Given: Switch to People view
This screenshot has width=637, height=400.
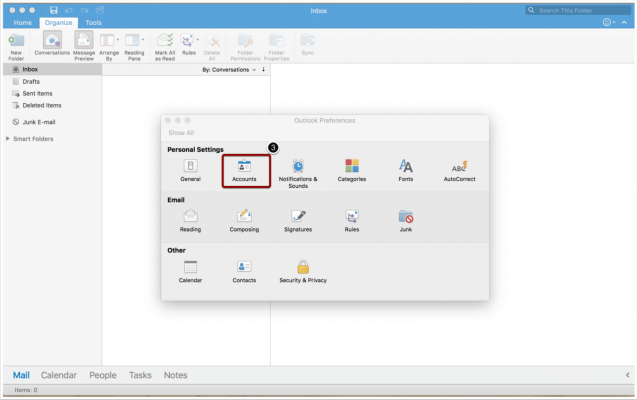Looking at the screenshot, I should click(x=103, y=375).
